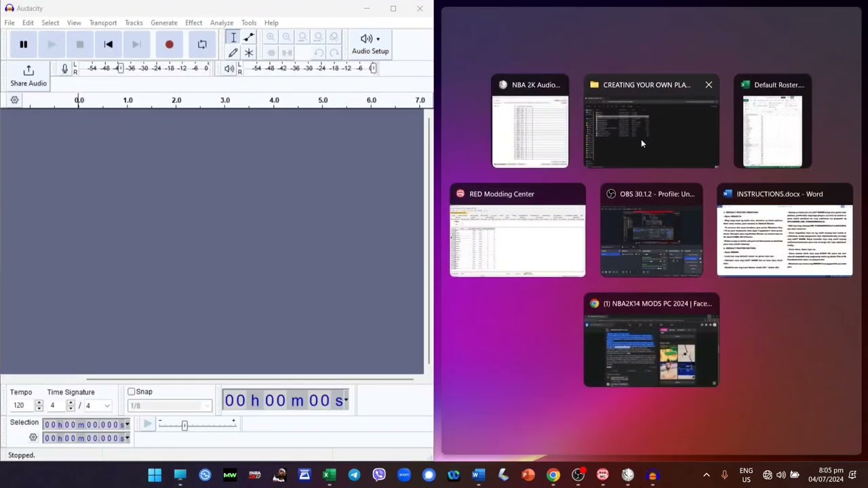868x488 pixels.
Task: Start recording with the red Record button
Action: tap(170, 45)
